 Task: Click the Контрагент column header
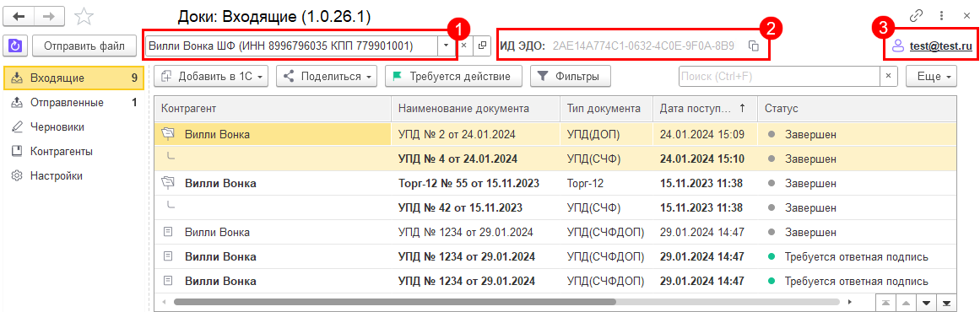pos(273,108)
